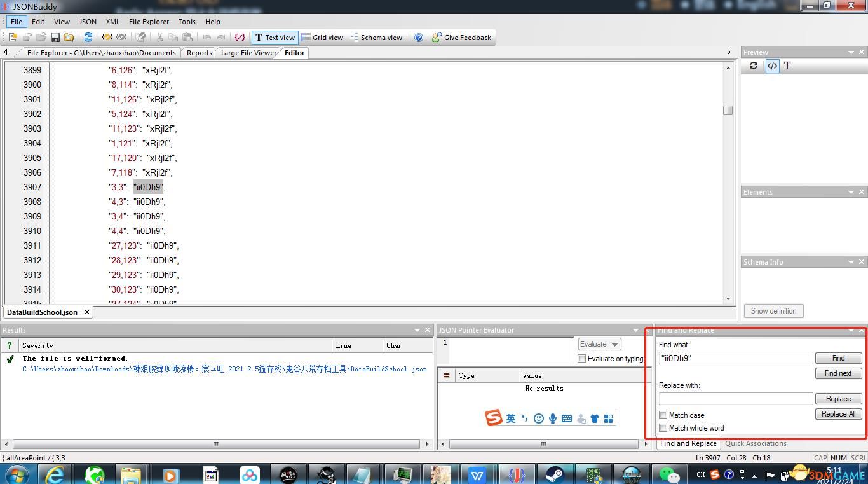The image size is (868, 484).
Task: Click the Replace button
Action: pyautogui.click(x=838, y=399)
